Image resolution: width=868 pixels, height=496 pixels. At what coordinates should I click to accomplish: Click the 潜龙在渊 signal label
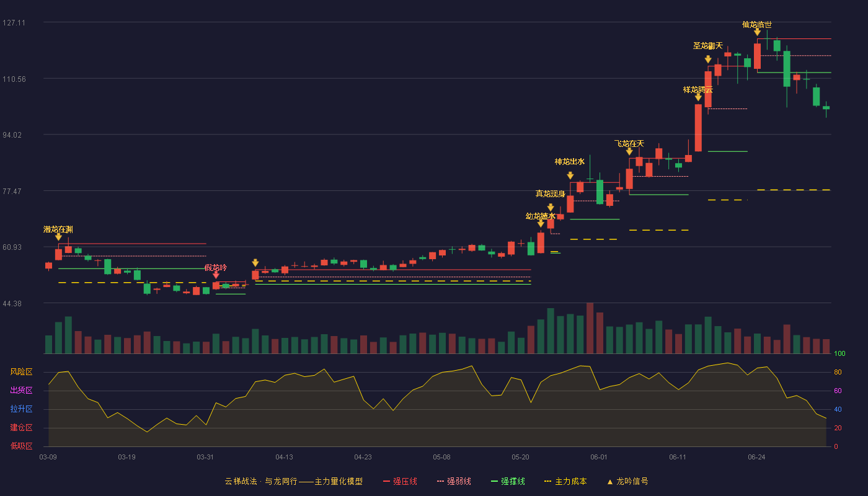coord(58,229)
